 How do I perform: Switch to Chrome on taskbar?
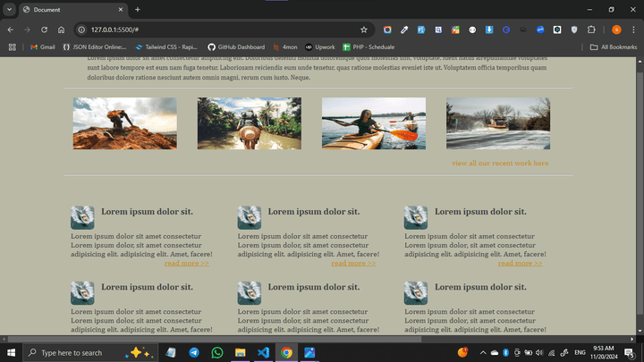[x=287, y=352]
